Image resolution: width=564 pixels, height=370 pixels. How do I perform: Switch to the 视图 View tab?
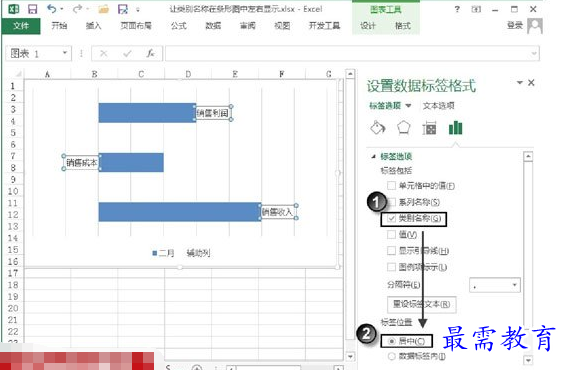(x=282, y=26)
